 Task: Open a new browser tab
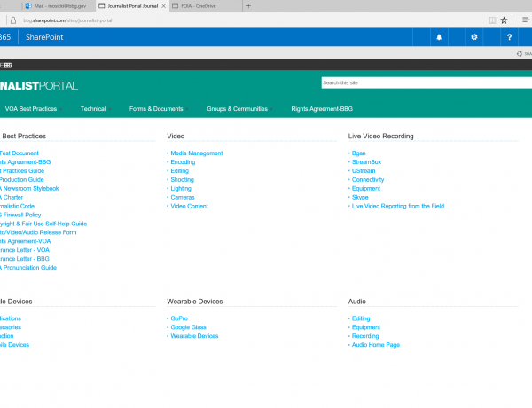click(x=248, y=6)
